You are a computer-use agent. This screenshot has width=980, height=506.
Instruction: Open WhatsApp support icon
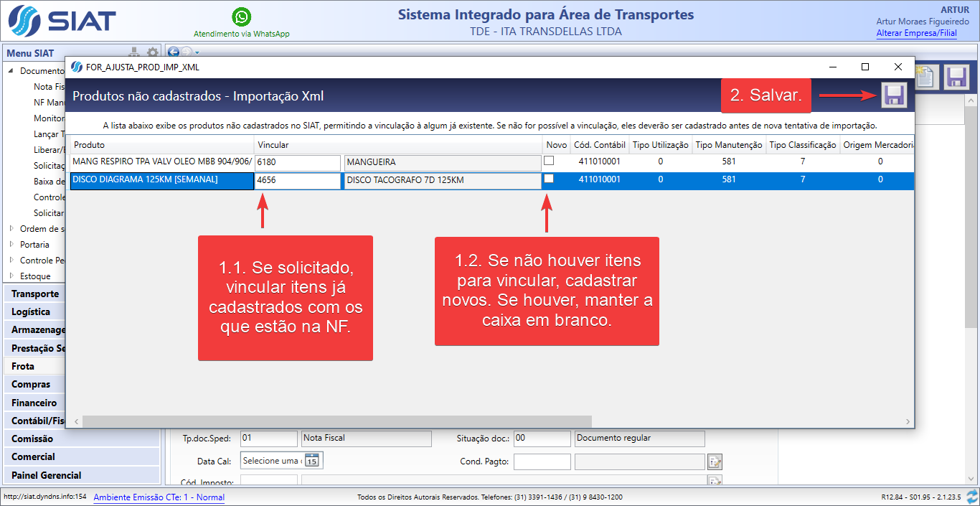(x=242, y=17)
